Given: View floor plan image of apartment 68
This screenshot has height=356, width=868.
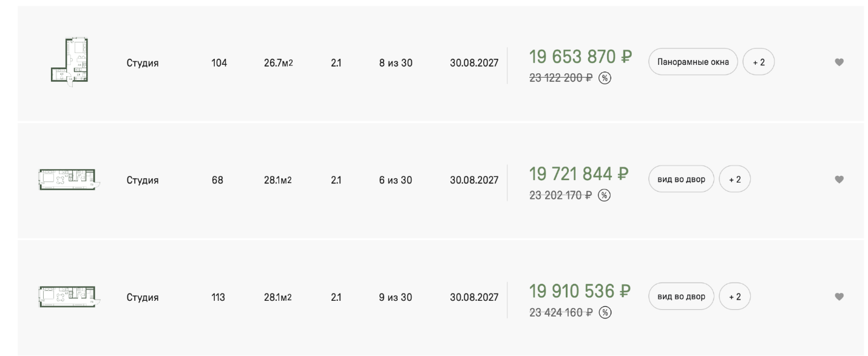Looking at the screenshot, I should 69,179.
